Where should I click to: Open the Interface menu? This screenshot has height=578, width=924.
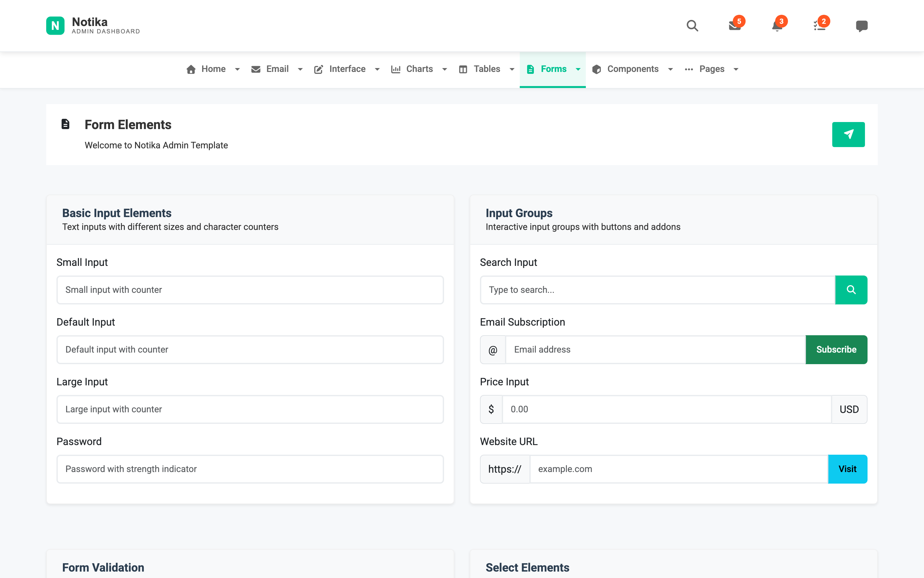[347, 69]
